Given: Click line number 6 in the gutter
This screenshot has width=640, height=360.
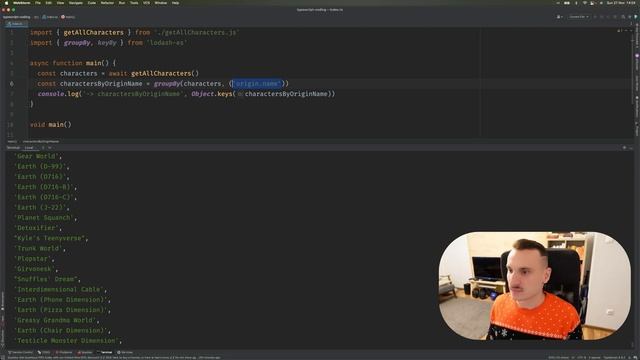Looking at the screenshot, I should click(11, 84).
